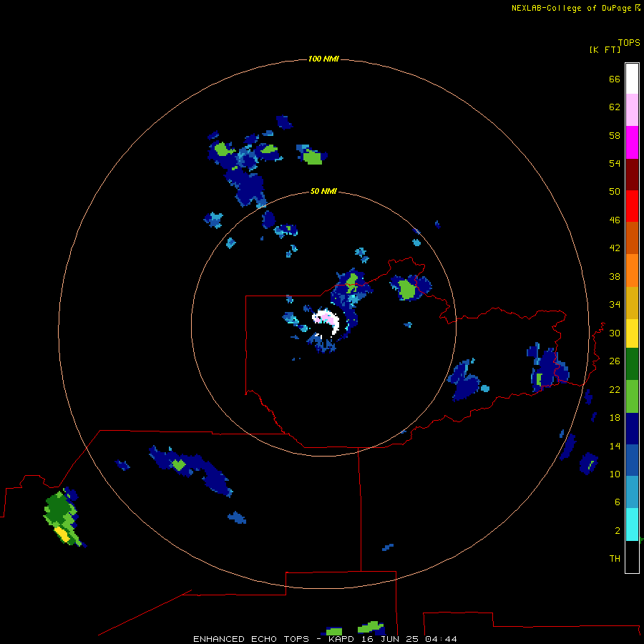644x644 pixels.
Task: Click the TOPS legend title
Action: coord(629,43)
